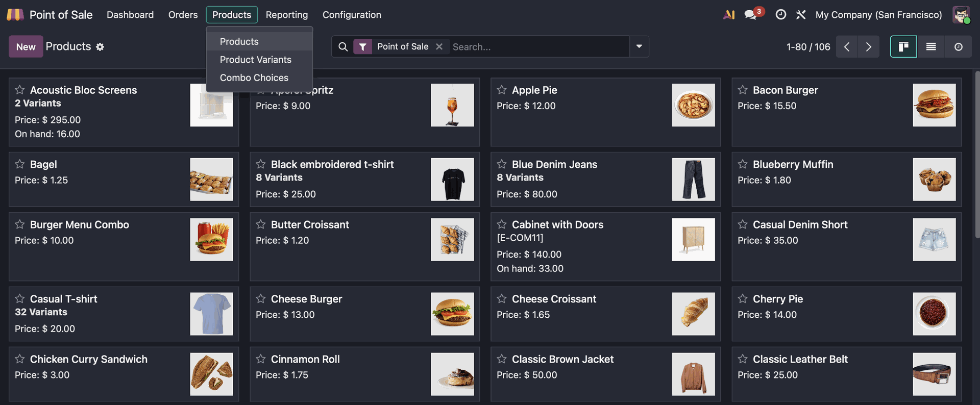The width and height of the screenshot is (980, 405).
Task: Open the user avatar menu
Action: 961,15
